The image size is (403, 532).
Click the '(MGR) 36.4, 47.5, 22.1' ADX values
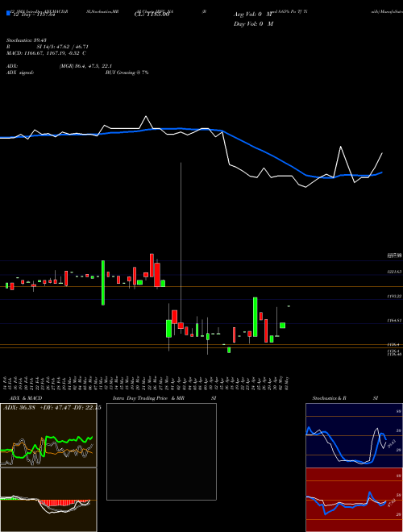tap(85, 66)
